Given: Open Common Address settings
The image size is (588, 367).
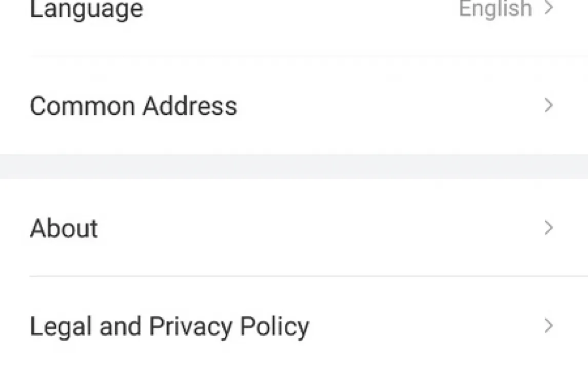Looking at the screenshot, I should [133, 106].
